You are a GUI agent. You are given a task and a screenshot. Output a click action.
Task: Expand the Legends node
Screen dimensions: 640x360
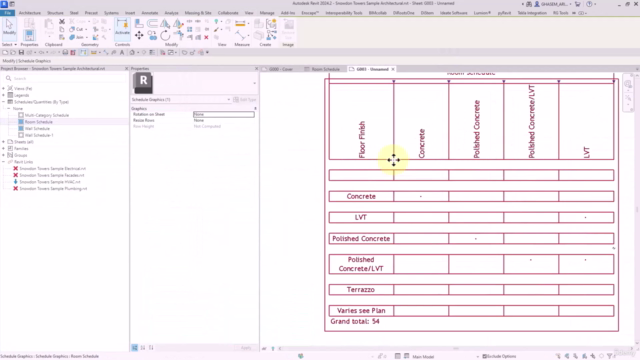pyautogui.click(x=4, y=95)
